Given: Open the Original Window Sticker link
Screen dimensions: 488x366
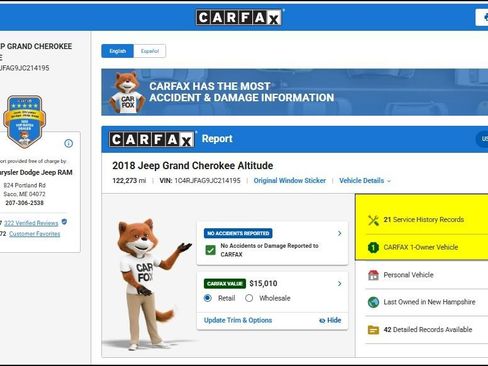Looking at the screenshot, I should tap(290, 180).
